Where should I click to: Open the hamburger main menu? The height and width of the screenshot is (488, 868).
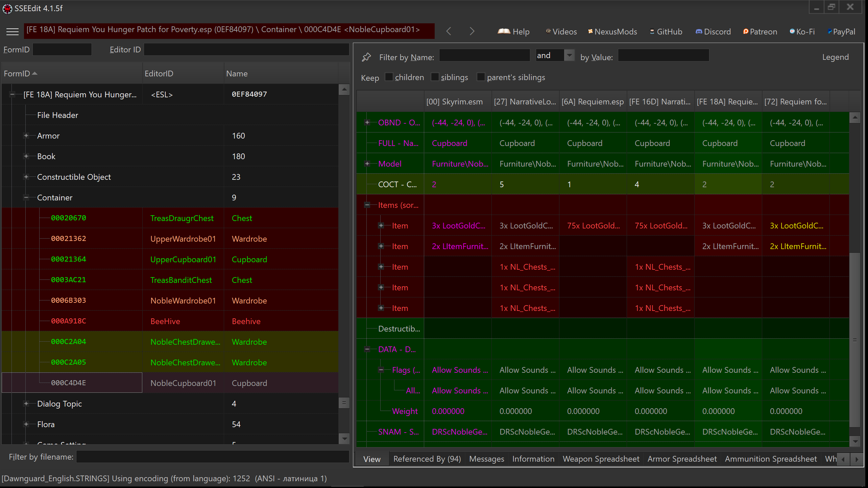(x=13, y=32)
